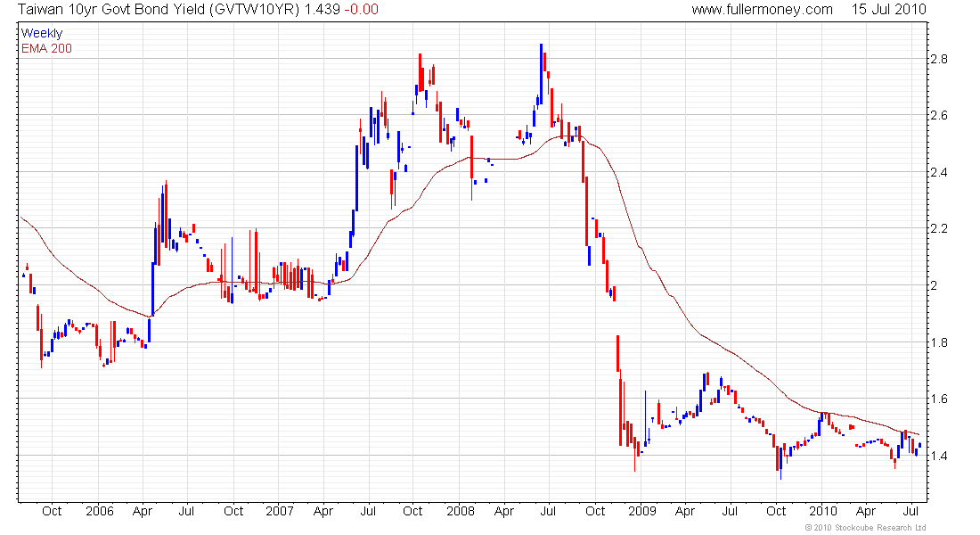The image size is (980, 535).
Task: Click the 2.8 y-axis label
Action: pyautogui.click(x=939, y=60)
